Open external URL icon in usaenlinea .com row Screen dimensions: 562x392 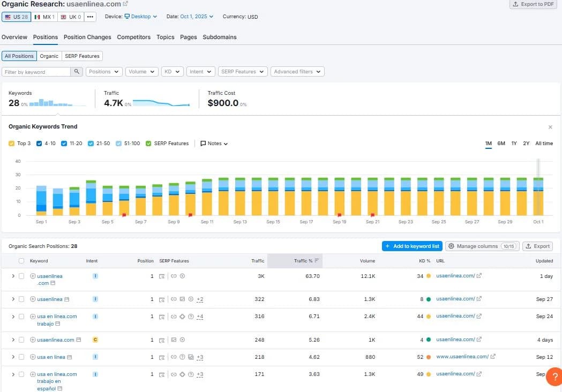479,276
